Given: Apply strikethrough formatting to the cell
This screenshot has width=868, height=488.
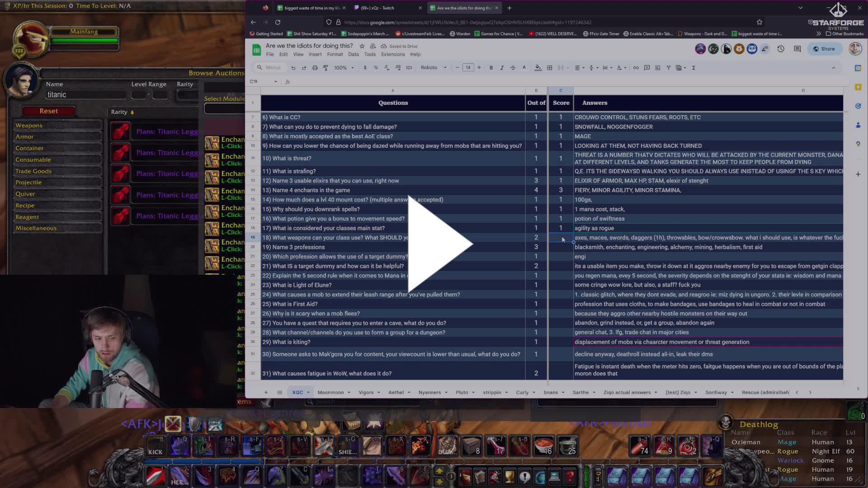Looking at the screenshot, I should click(513, 67).
